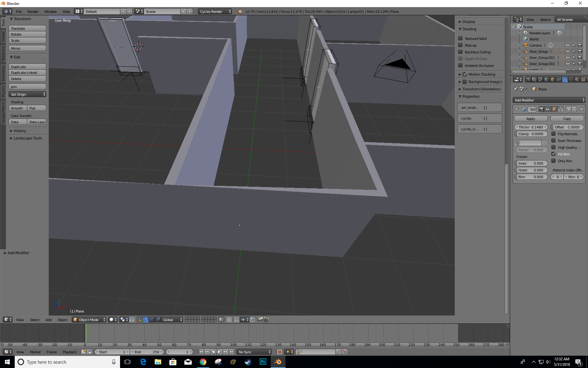Toggle the snap magnet icon

pyautogui.click(x=237, y=320)
